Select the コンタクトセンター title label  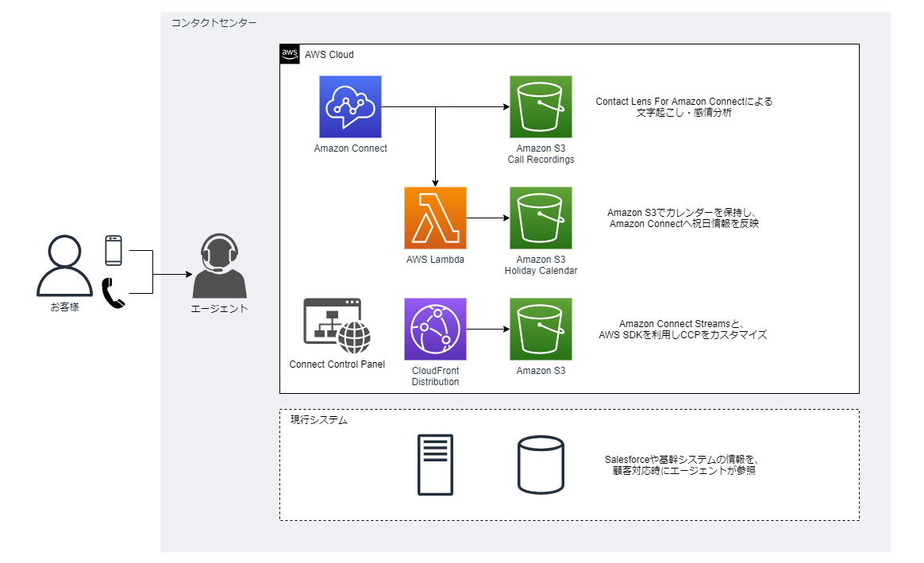click(214, 23)
